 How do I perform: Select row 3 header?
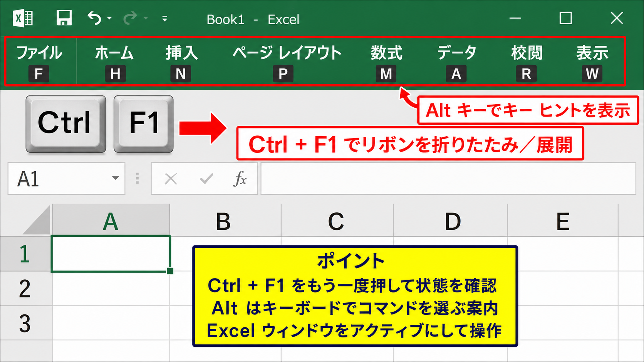pyautogui.click(x=25, y=323)
